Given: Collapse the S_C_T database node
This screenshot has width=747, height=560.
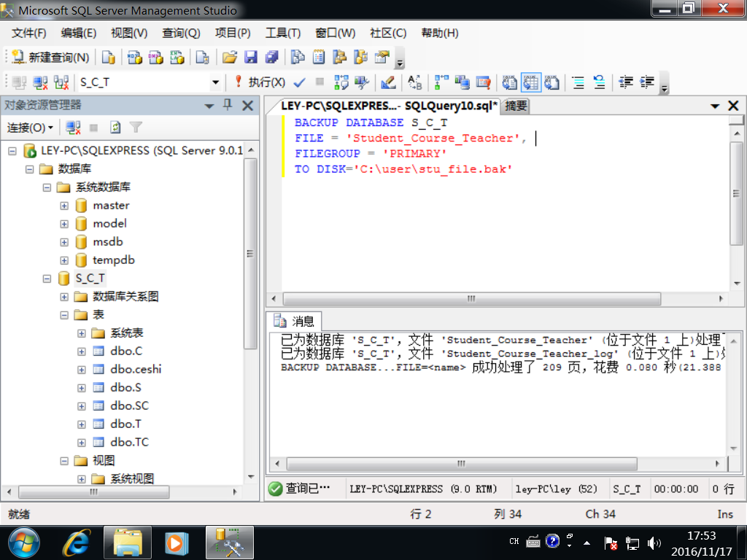Looking at the screenshot, I should tap(47, 279).
